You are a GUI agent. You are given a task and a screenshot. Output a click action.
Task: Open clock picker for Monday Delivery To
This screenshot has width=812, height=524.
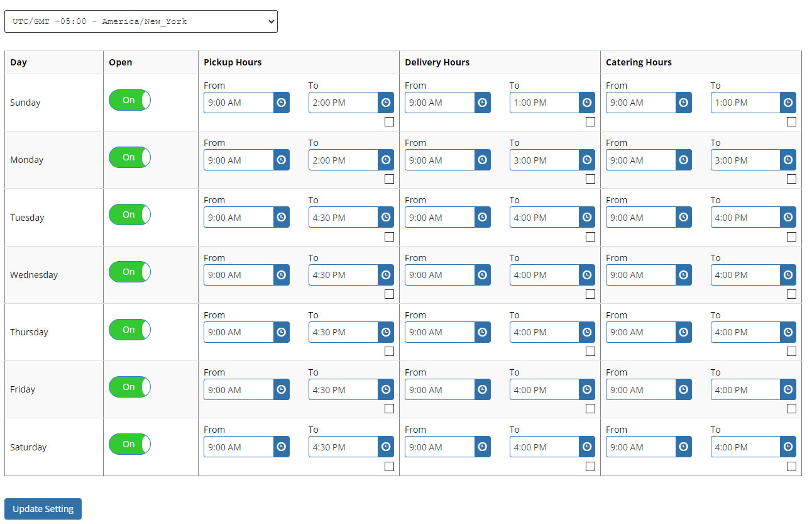(587, 160)
